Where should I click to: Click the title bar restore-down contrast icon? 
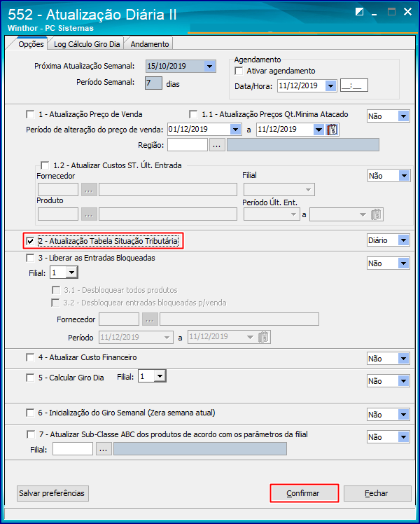point(359,12)
